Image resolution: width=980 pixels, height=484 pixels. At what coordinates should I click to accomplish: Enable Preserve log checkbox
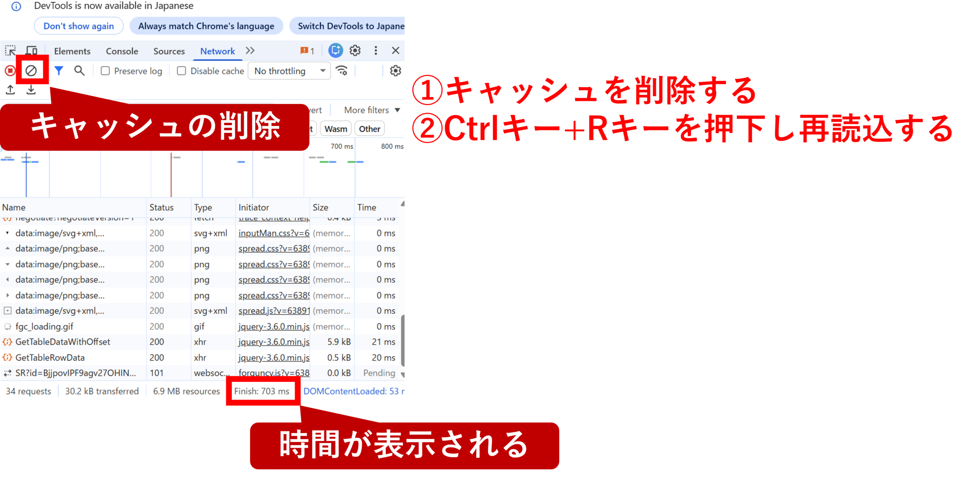pyautogui.click(x=105, y=71)
